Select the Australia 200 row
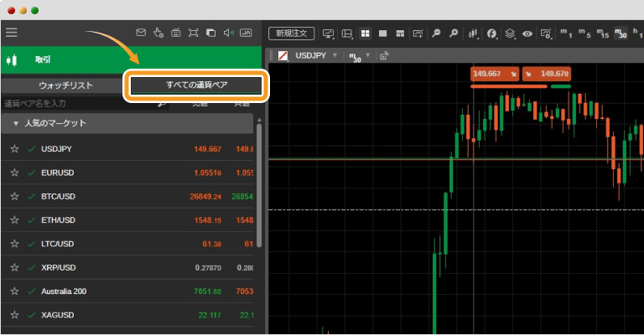 [x=127, y=291]
